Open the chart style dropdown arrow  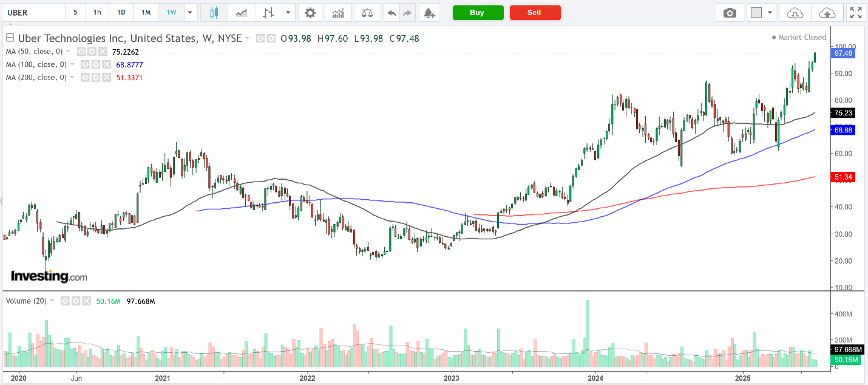[288, 12]
